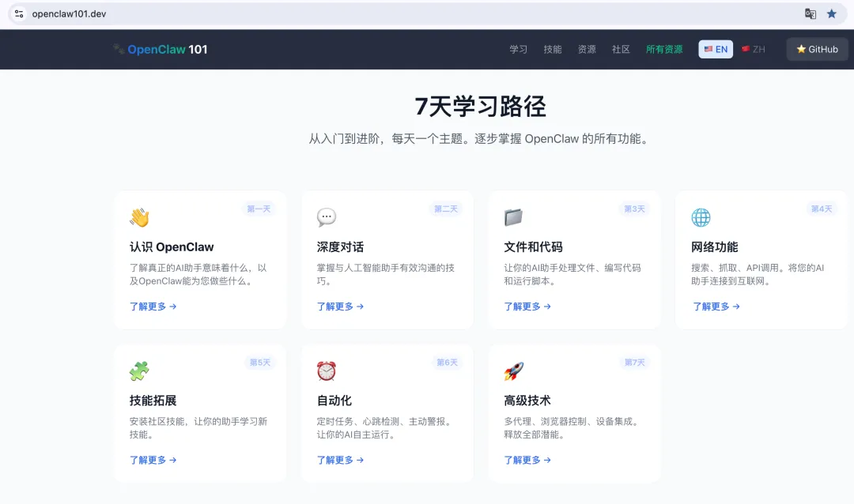The image size is (854, 504).
Task: Click the 技能拓展 card title
Action: click(153, 401)
